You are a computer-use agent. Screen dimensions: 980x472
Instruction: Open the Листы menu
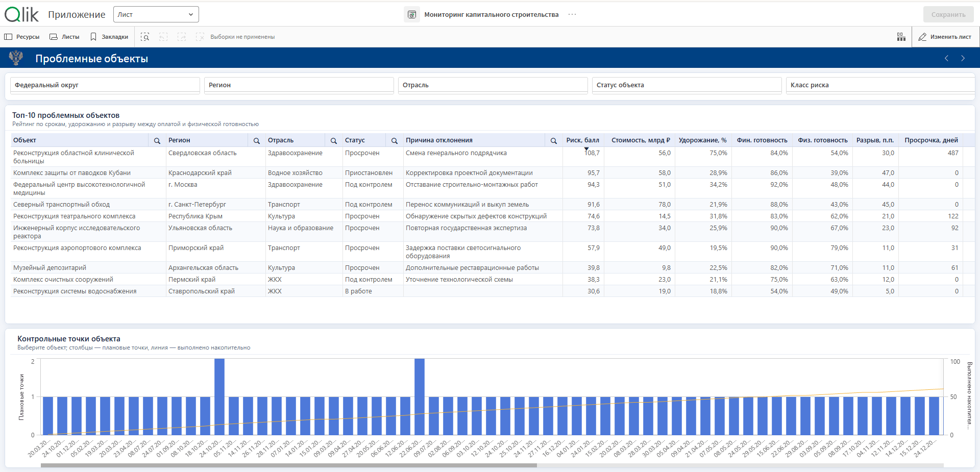point(64,37)
